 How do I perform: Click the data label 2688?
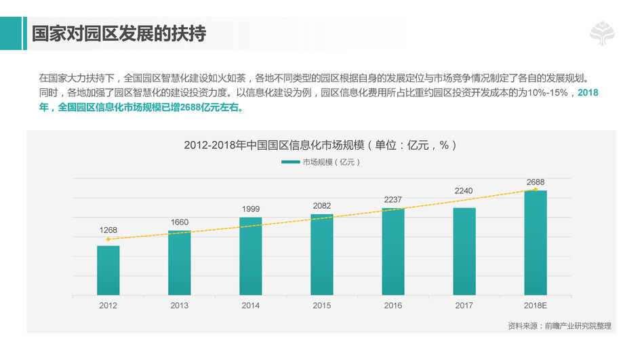pyautogui.click(x=536, y=182)
